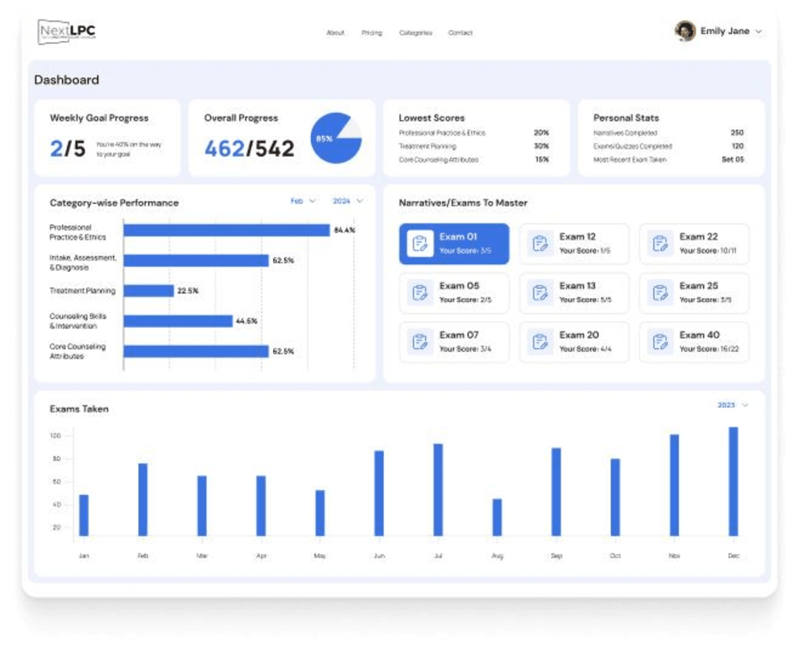
Task: Open the 2024 year dropdown
Action: coord(348,201)
